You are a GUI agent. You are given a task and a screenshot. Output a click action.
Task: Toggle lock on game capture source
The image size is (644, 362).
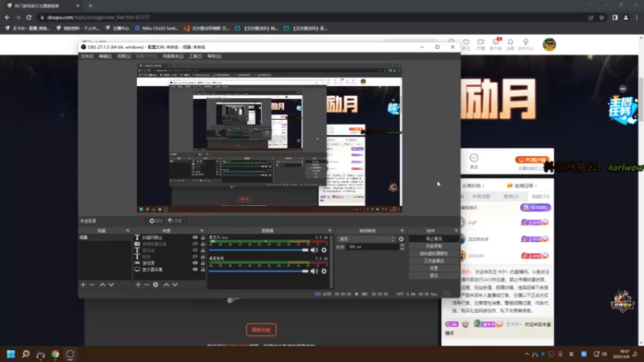(203, 263)
